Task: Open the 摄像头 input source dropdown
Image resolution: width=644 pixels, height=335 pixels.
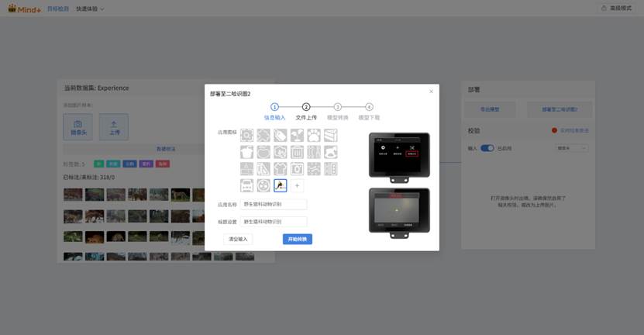Action: click(x=571, y=148)
